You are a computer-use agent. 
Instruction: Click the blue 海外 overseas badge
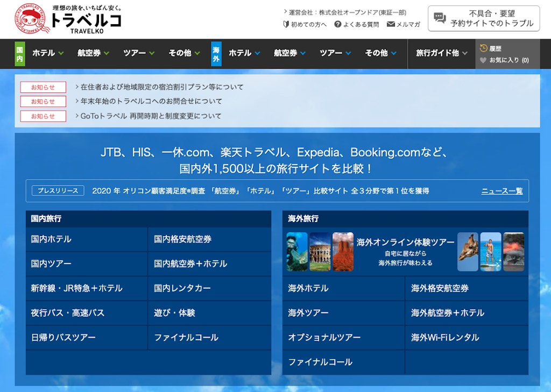pos(216,54)
